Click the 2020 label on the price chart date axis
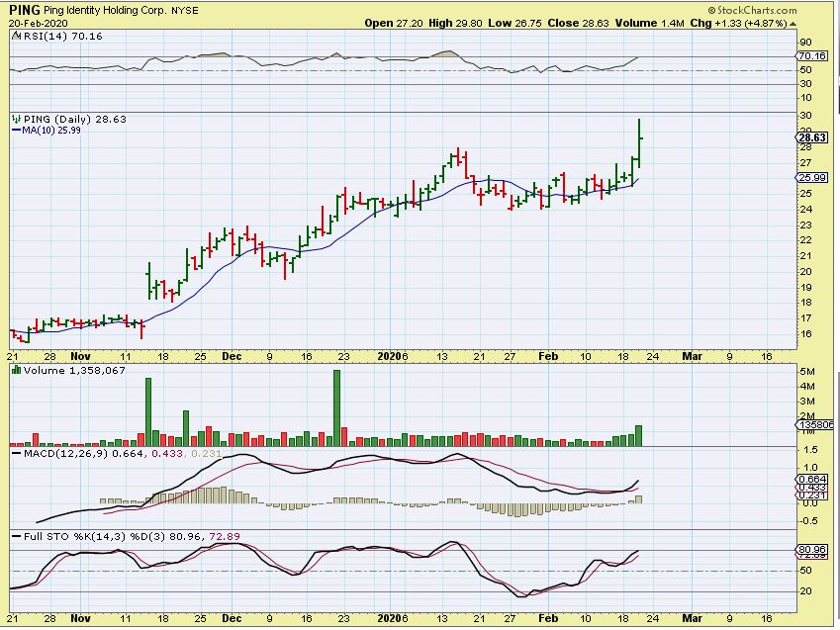 click(x=390, y=356)
